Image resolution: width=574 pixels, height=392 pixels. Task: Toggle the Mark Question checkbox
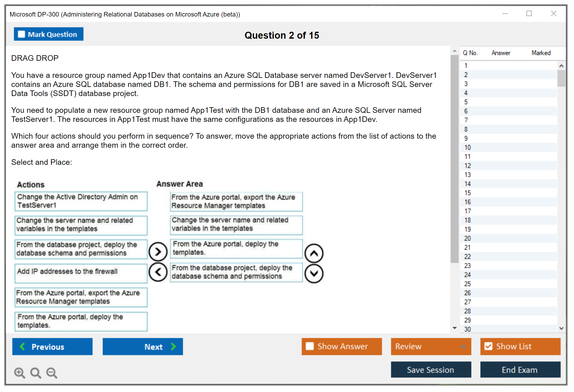point(21,34)
